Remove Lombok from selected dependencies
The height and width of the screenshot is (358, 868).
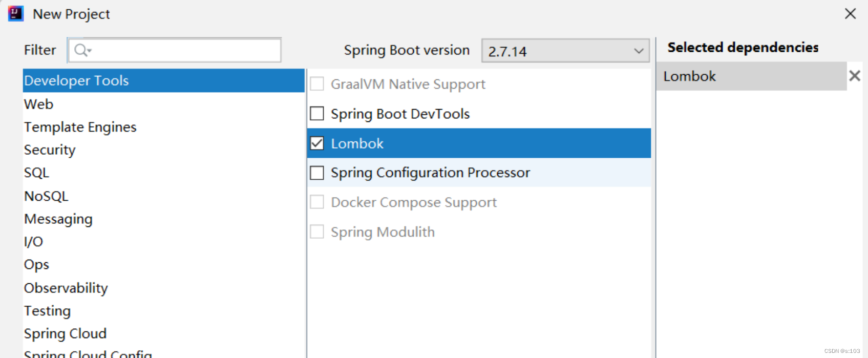(x=854, y=76)
